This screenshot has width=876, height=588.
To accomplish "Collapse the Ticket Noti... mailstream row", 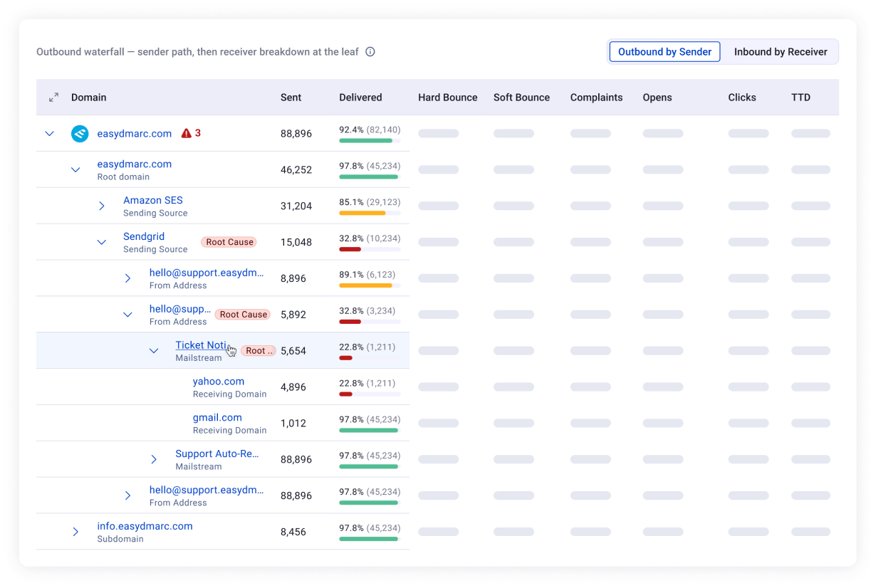I will (x=154, y=351).
